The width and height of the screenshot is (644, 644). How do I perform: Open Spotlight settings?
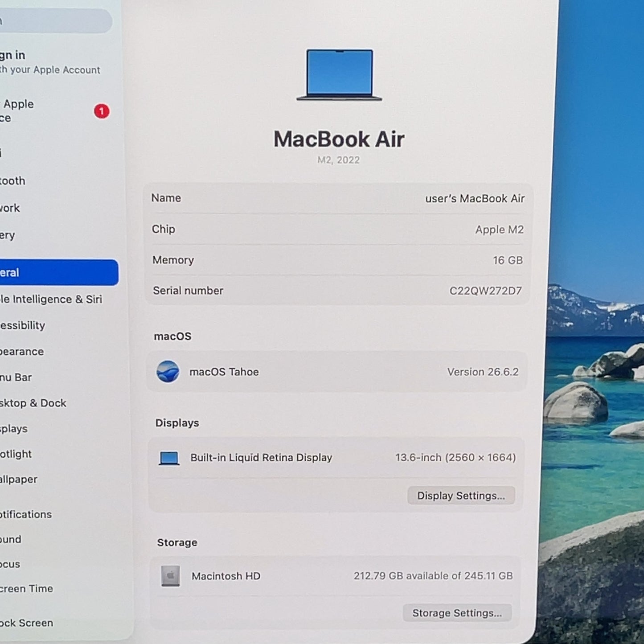[16, 454]
